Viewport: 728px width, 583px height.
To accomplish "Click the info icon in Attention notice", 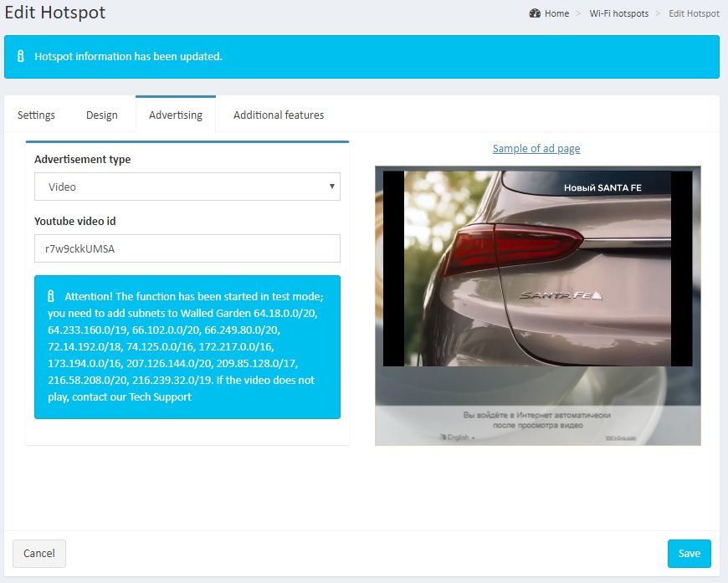I will pos(51,296).
